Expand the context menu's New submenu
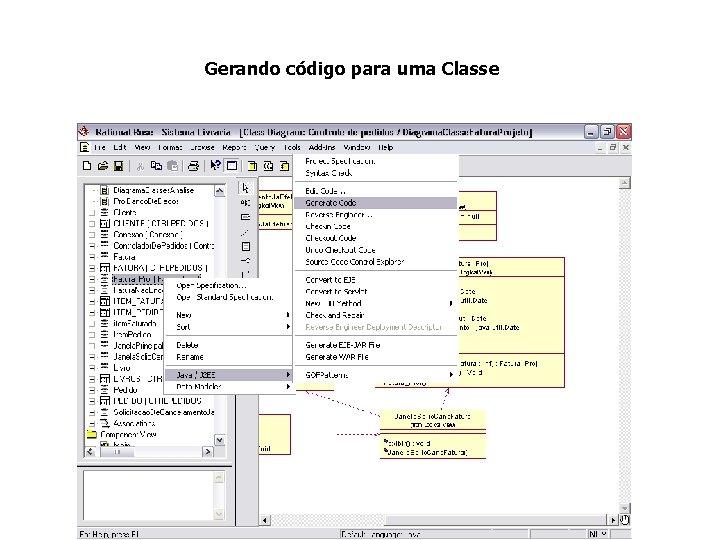 coord(228,315)
